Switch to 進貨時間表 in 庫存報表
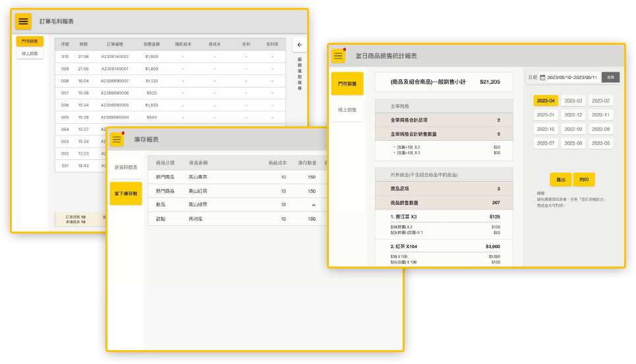Viewport: 636px width, 364px height. click(126, 167)
